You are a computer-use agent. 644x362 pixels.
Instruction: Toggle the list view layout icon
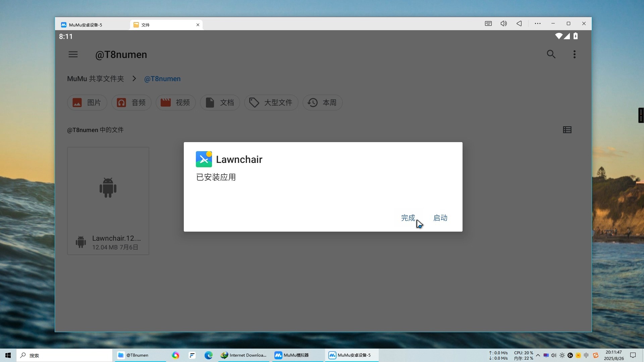pos(567,130)
